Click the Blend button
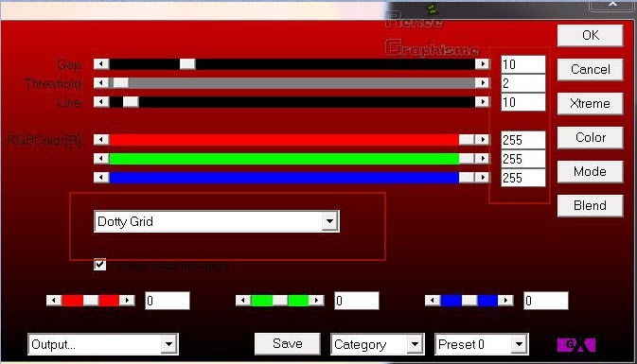Viewport: 637px width, 364px height. click(590, 206)
